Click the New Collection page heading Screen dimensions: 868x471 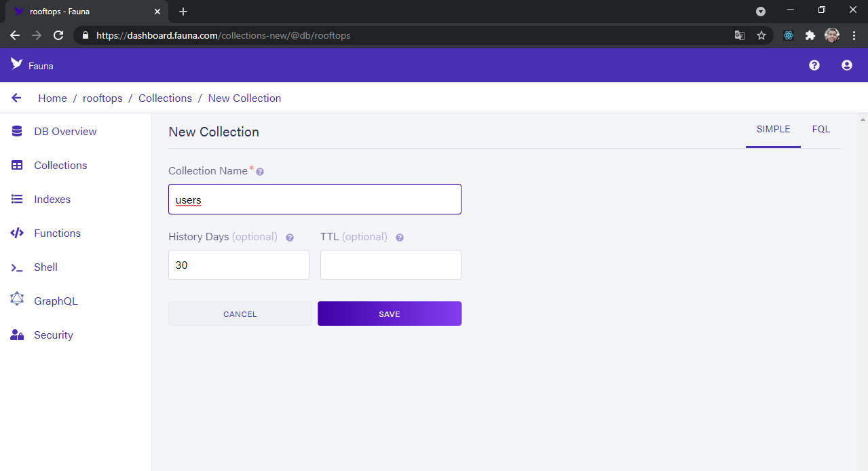pyautogui.click(x=214, y=132)
